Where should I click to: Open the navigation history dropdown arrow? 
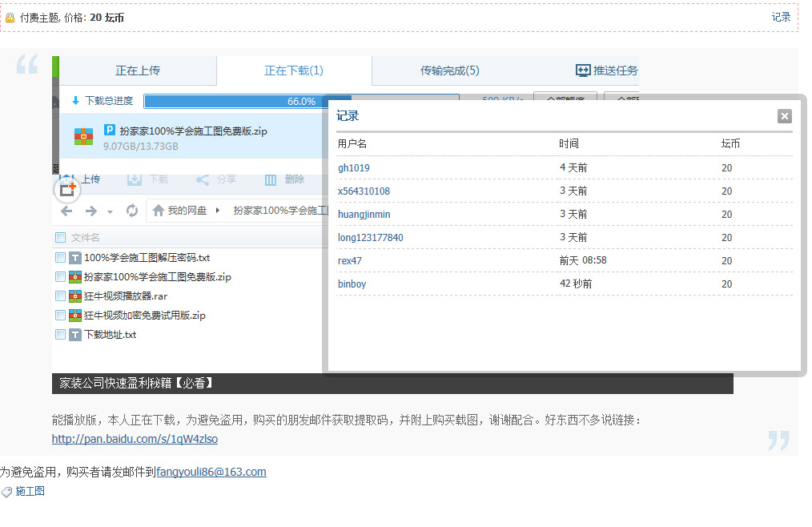(110, 211)
